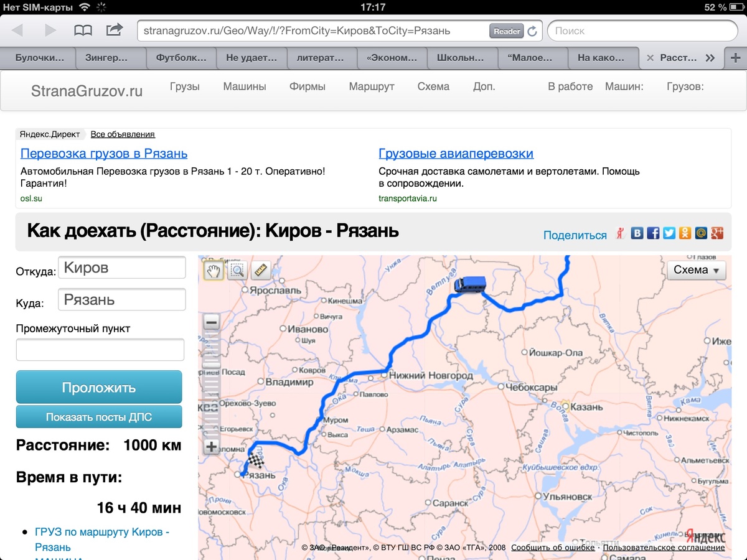The height and width of the screenshot is (560, 747).
Task: Click the Откуда field with Киров
Action: 122,268
